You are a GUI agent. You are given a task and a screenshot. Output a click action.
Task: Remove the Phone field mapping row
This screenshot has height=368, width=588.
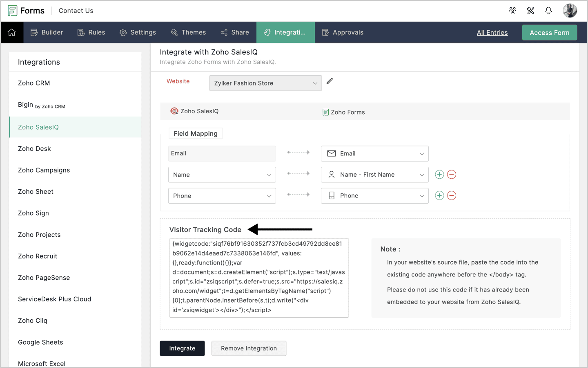452,195
